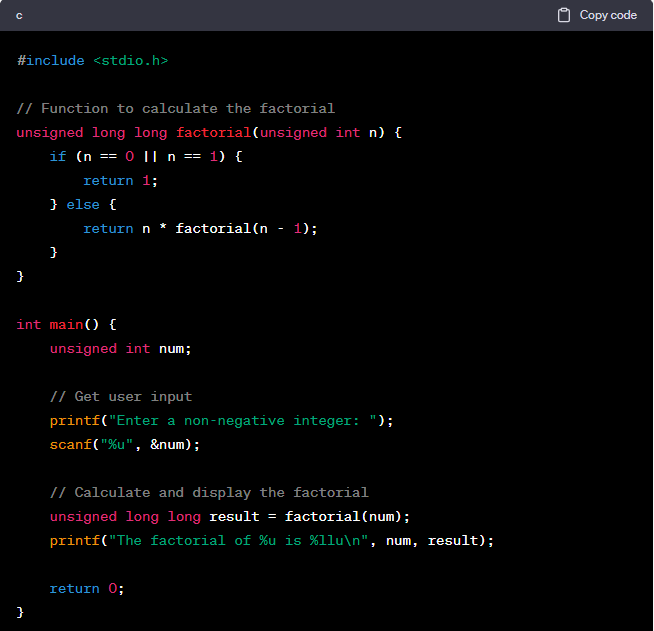The image size is (654, 631).
Task: Click the "result = factorial(num)" assignment
Action: point(309,516)
